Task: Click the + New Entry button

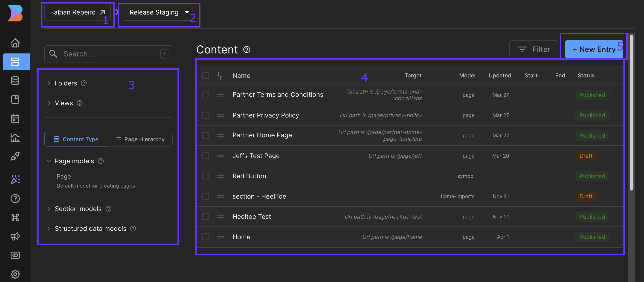Action: click(x=594, y=49)
